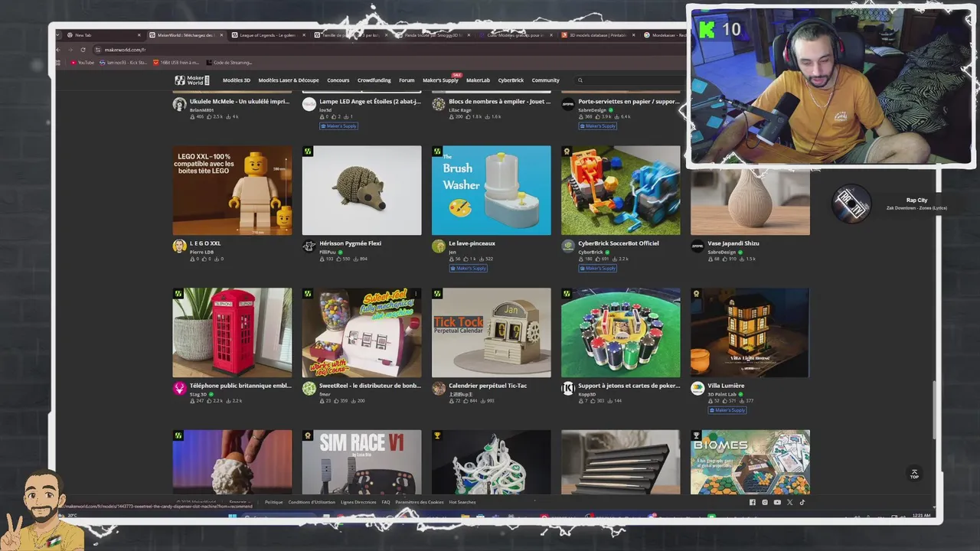Click Paramètres des Cookies footer link
Screen dimensions: 980x551
(x=419, y=503)
